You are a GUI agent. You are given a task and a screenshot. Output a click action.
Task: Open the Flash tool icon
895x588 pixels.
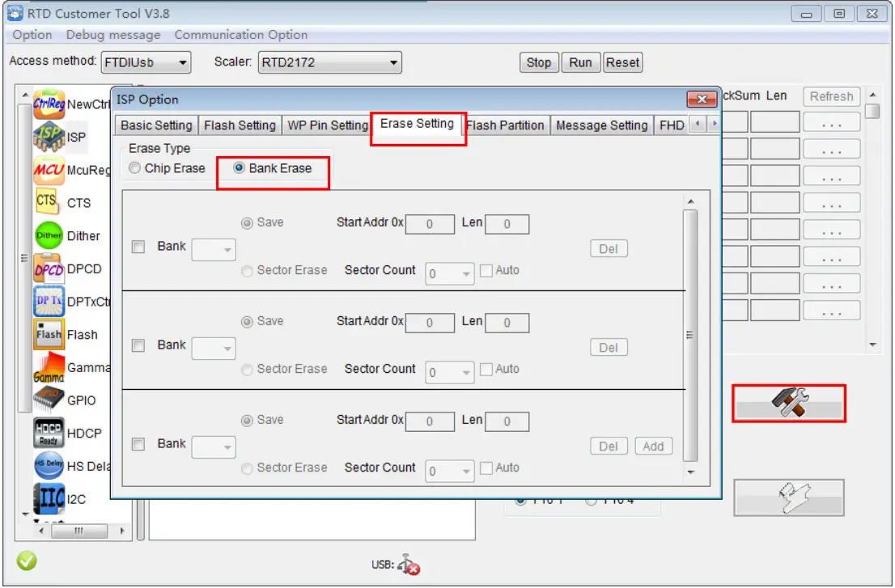pyautogui.click(x=49, y=334)
